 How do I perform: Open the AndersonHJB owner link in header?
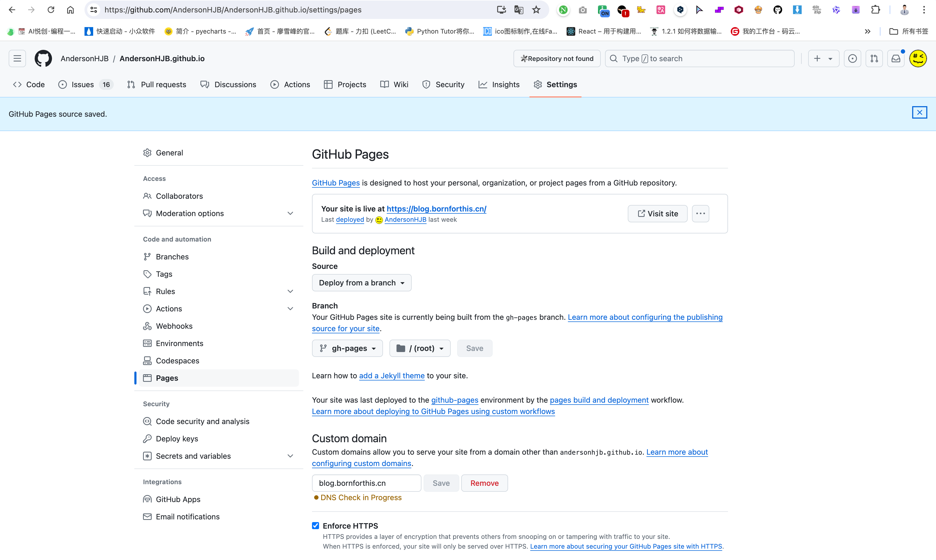pos(84,58)
